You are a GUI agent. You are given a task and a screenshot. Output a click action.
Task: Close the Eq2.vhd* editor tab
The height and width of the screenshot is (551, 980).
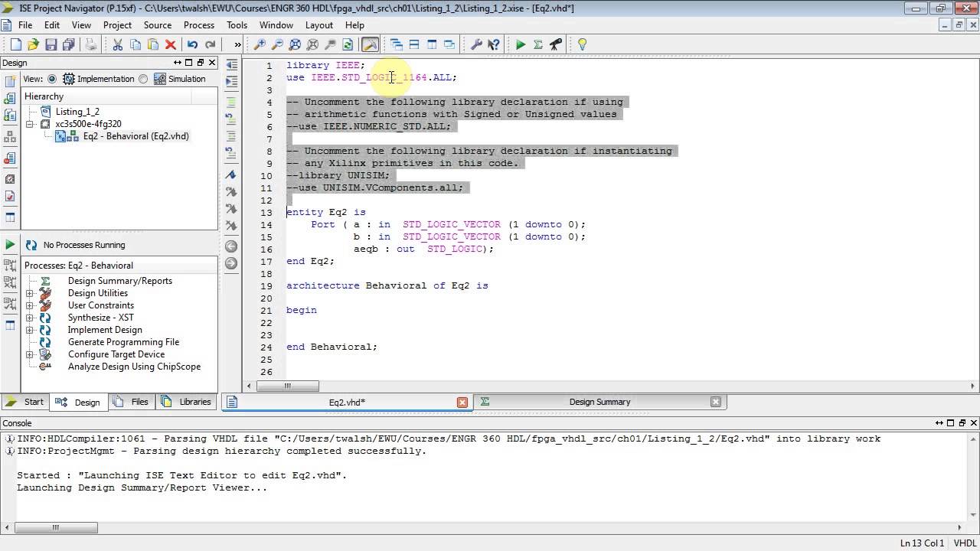click(x=462, y=402)
